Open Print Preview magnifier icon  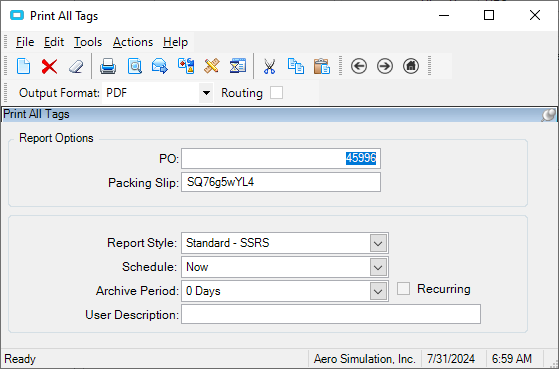point(134,66)
